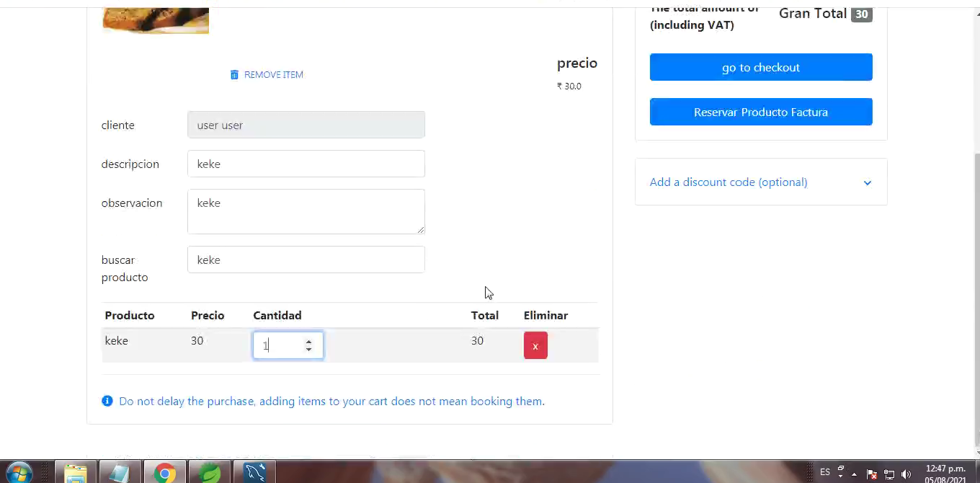The width and height of the screenshot is (980, 483).
Task: Click the Precio column header
Action: pyautogui.click(x=208, y=316)
